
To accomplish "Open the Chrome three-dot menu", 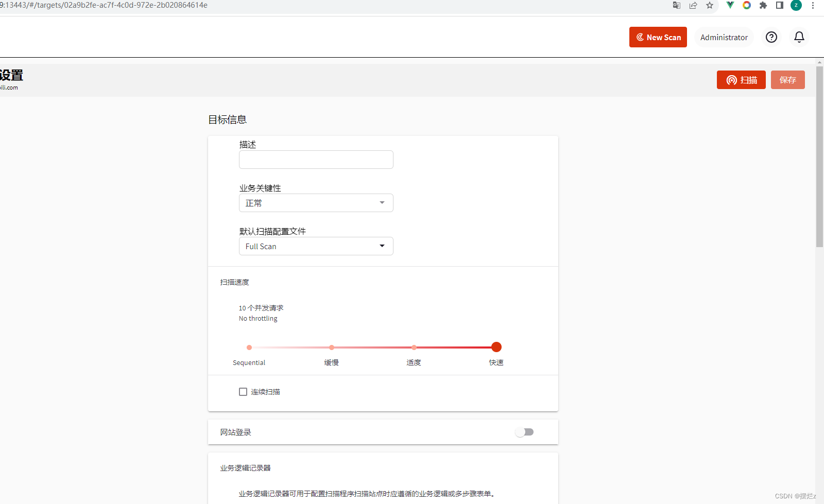I will 813,6.
